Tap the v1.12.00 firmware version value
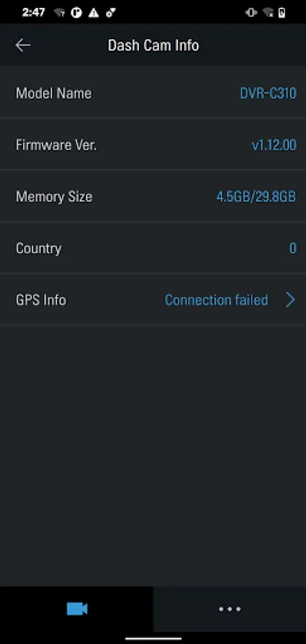 tap(274, 145)
